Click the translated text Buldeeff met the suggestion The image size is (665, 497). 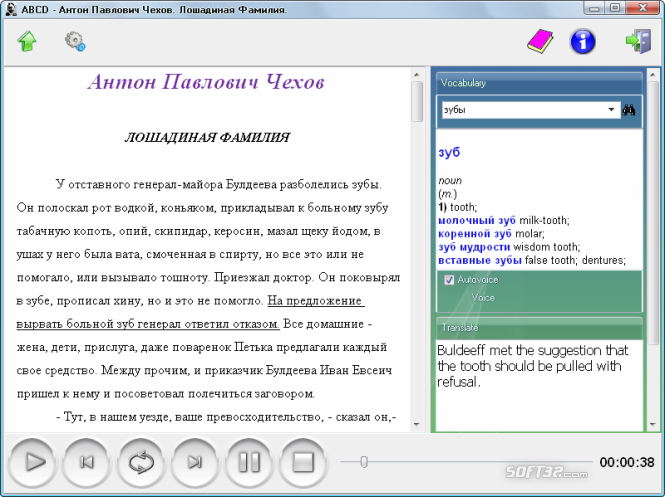[532, 366]
